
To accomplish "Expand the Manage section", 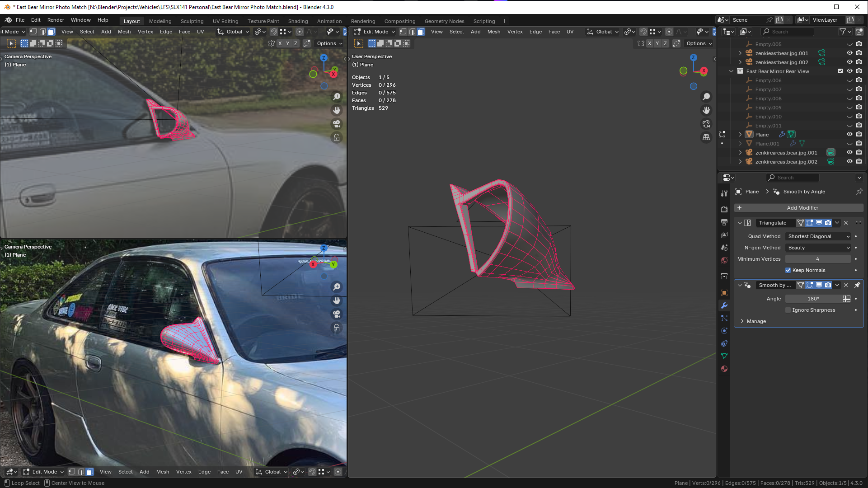I will point(756,321).
